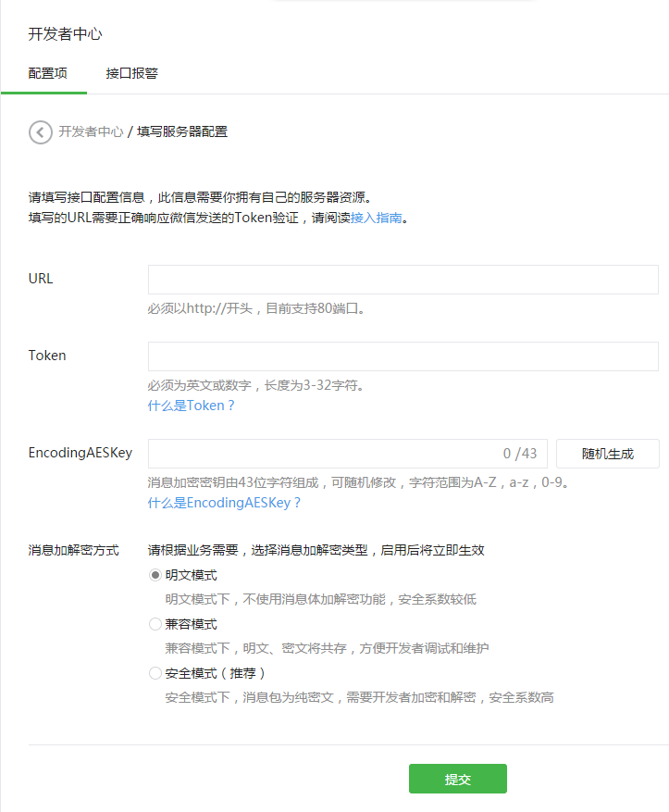The width and height of the screenshot is (669, 812).
Task: Submit the form with green 提交 button
Action: (x=457, y=779)
